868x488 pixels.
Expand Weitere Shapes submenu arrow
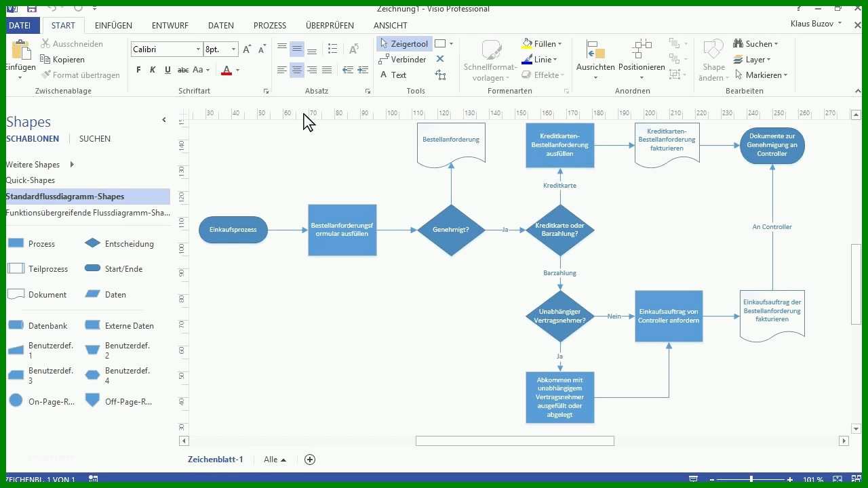pyautogui.click(x=72, y=165)
